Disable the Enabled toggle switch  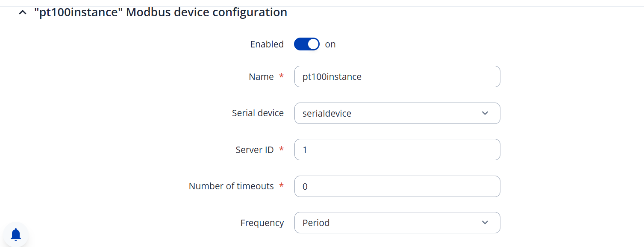[x=306, y=44]
